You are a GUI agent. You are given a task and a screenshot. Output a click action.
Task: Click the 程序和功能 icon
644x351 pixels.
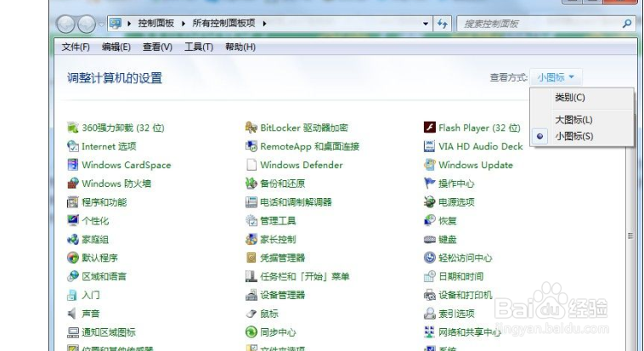(x=73, y=201)
